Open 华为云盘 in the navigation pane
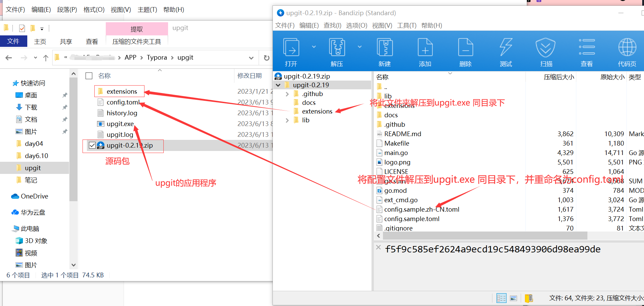The height and width of the screenshot is (306, 644). 28,212
